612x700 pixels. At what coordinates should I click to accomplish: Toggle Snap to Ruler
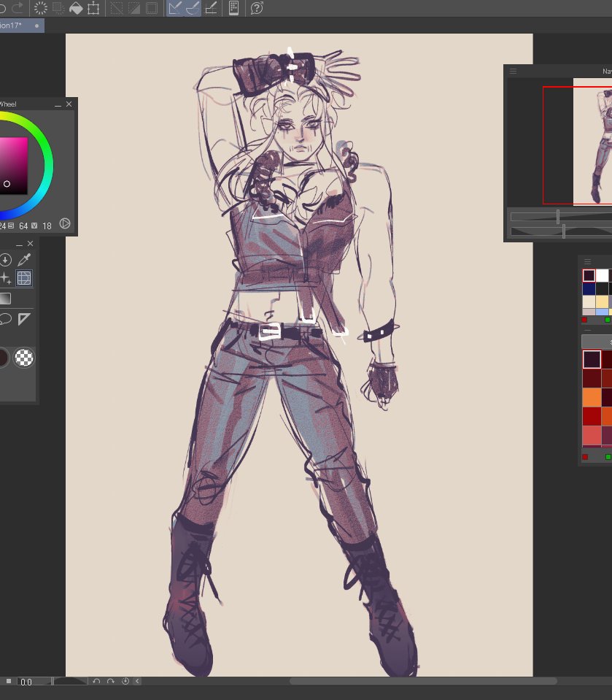point(175,8)
